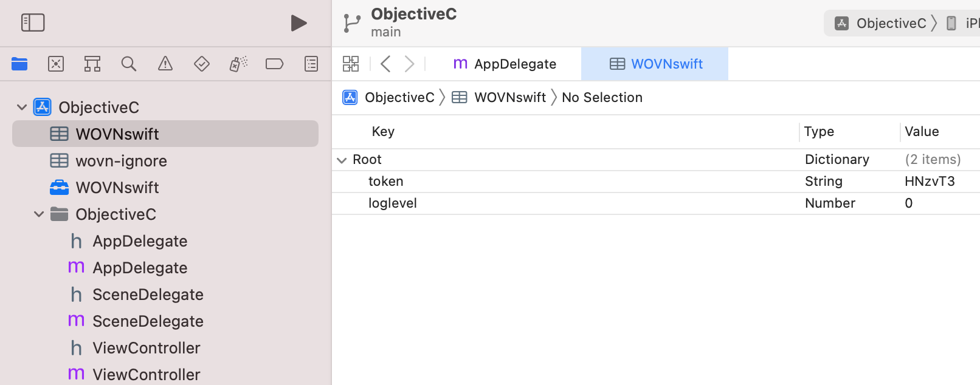Open the Debug navigator spray icon
The image size is (980, 385).
tap(238, 64)
